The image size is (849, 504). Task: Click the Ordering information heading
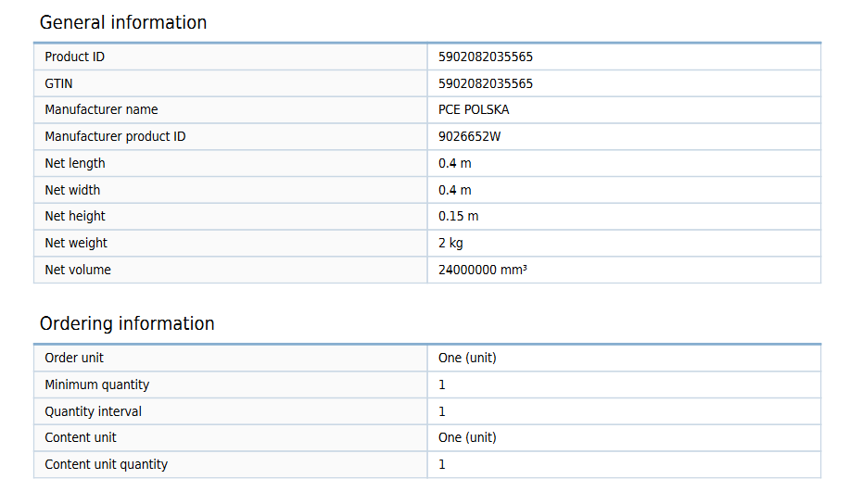click(x=127, y=323)
